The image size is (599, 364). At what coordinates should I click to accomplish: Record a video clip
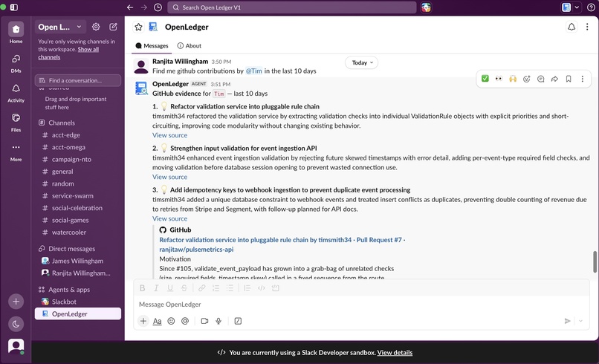coord(204,321)
